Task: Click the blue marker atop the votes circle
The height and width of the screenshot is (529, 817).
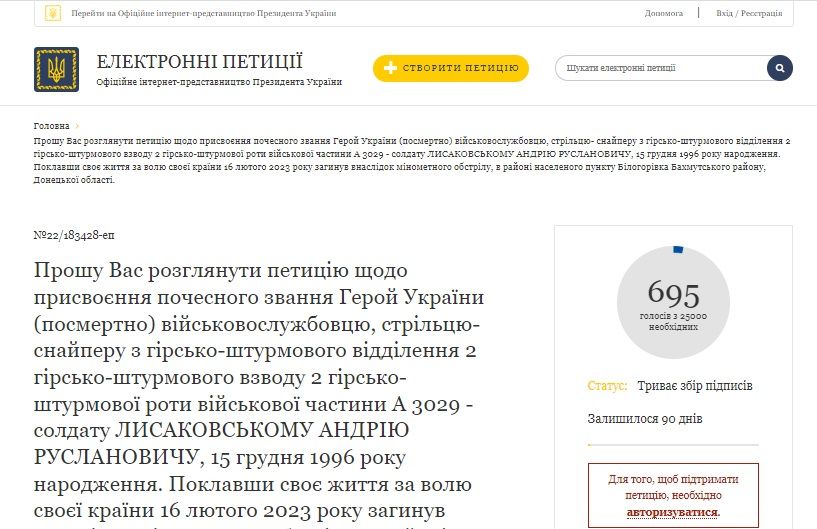Action: point(678,249)
